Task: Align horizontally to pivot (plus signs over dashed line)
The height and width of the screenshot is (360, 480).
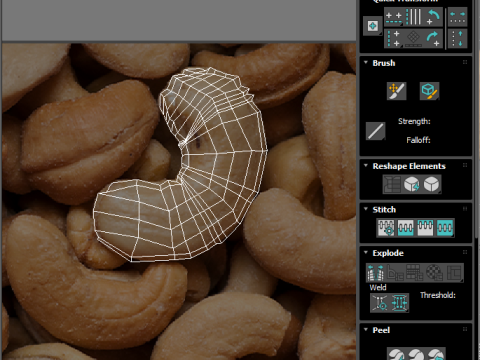Action: point(394,18)
